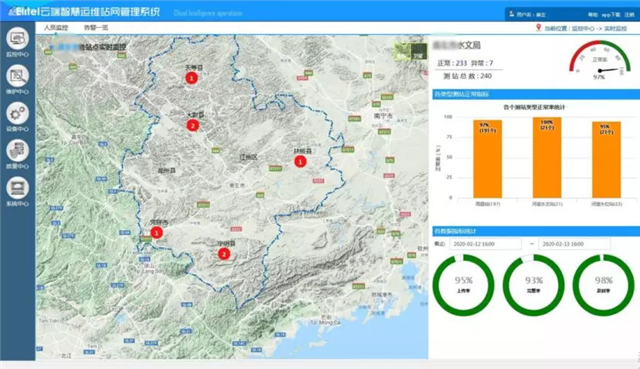The height and width of the screenshot is (369, 640).
Task: Click the red marker at 凭祥市
Action: tap(156, 233)
